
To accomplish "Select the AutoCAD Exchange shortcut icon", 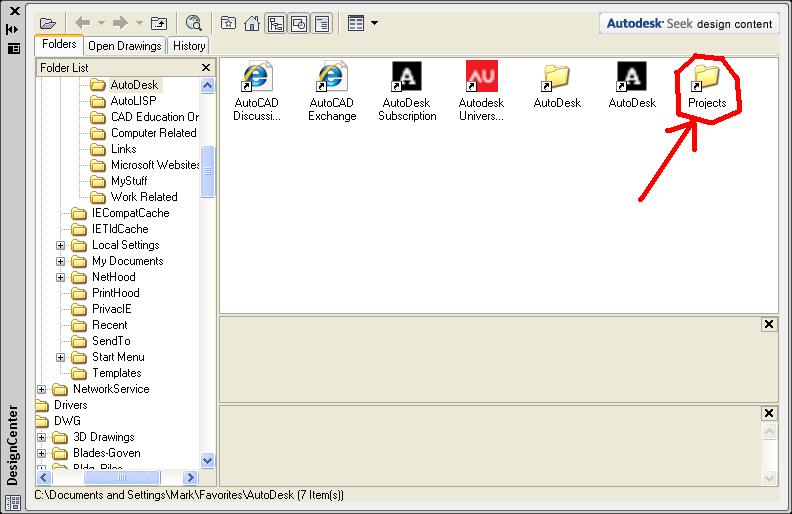I will tap(332, 91).
